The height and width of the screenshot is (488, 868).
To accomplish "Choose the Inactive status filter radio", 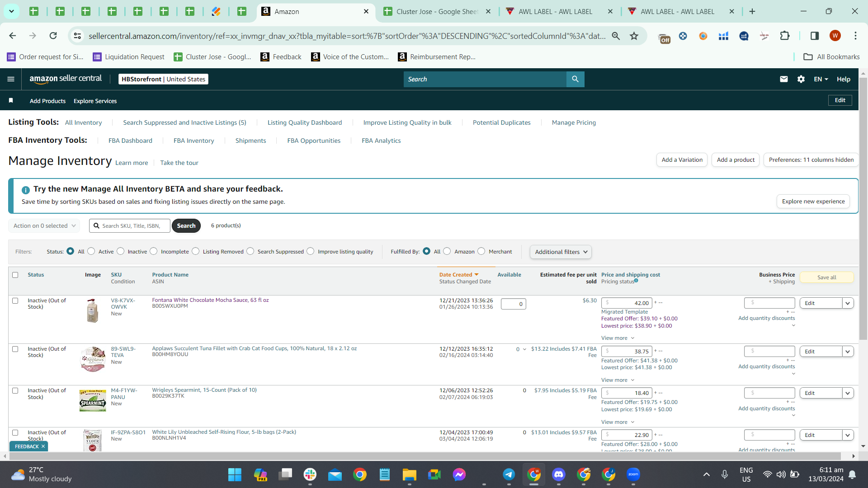I will point(121,251).
